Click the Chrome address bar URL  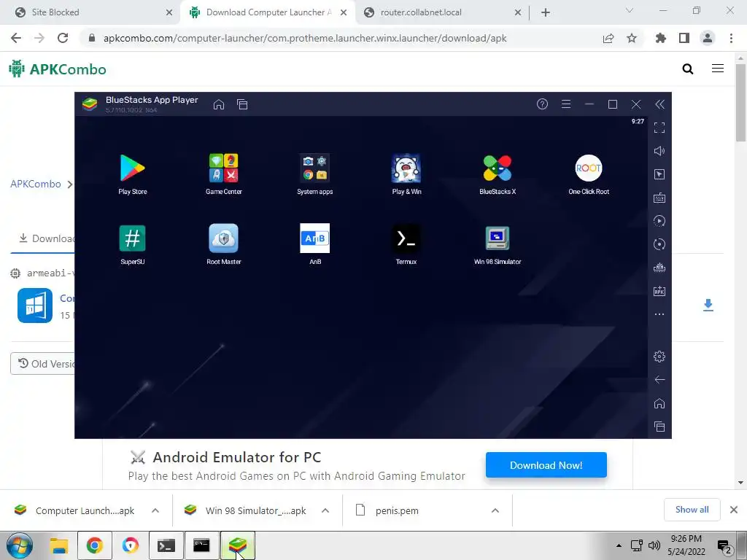[305, 38]
